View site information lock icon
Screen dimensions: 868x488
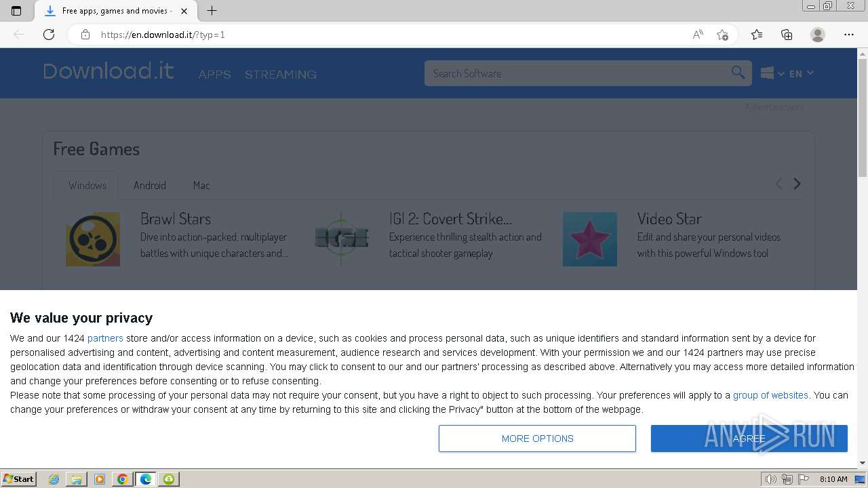point(85,35)
